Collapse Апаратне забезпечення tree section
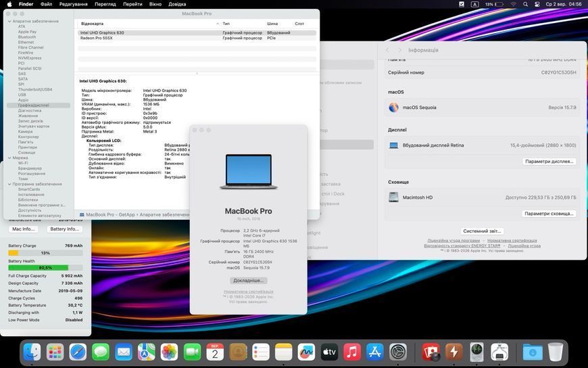The width and height of the screenshot is (588, 368). pyautogui.click(x=9, y=22)
